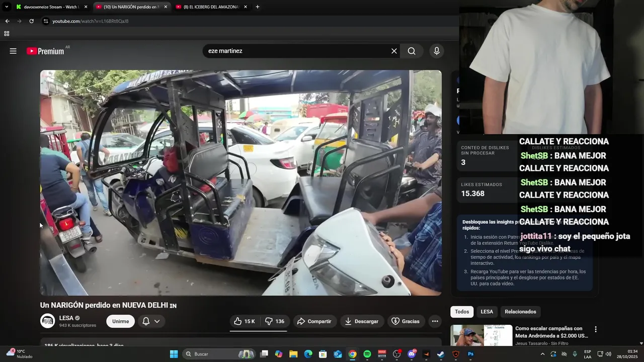Show hidden system tray icons chevron
This screenshot has width=644, height=362.
point(542,354)
